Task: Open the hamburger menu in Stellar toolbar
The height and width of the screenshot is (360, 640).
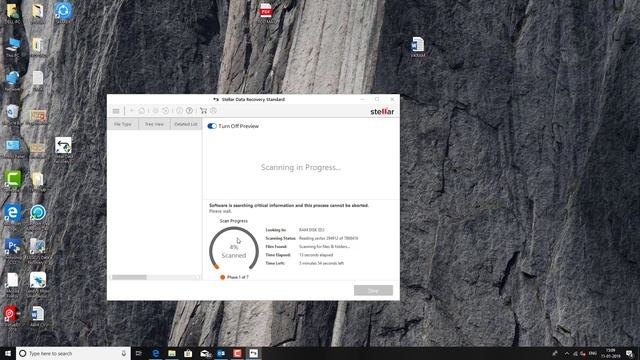Action: (x=116, y=111)
